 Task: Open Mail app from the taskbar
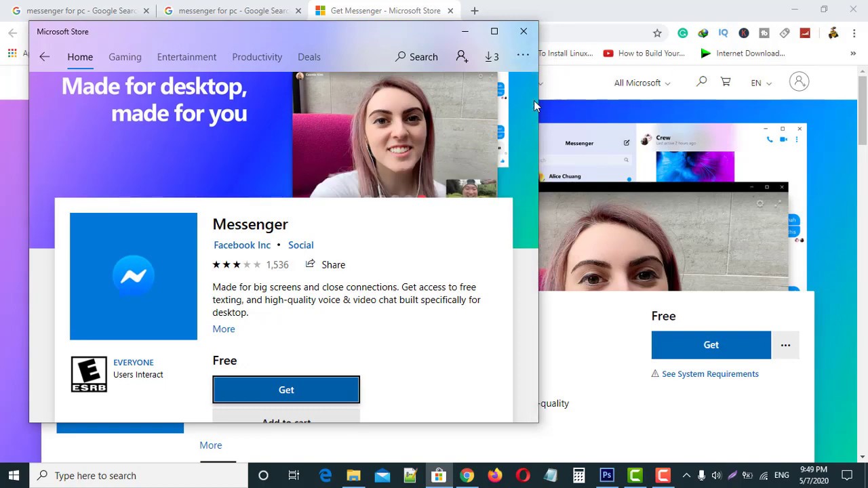click(x=382, y=476)
